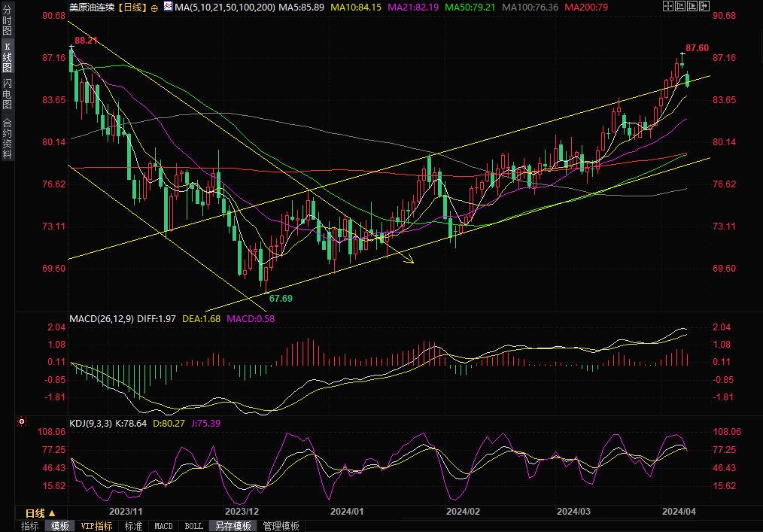Image resolution: width=763 pixels, height=532 pixels.
Task: Click the red KDJ indicator settings icon
Action: 21,422
